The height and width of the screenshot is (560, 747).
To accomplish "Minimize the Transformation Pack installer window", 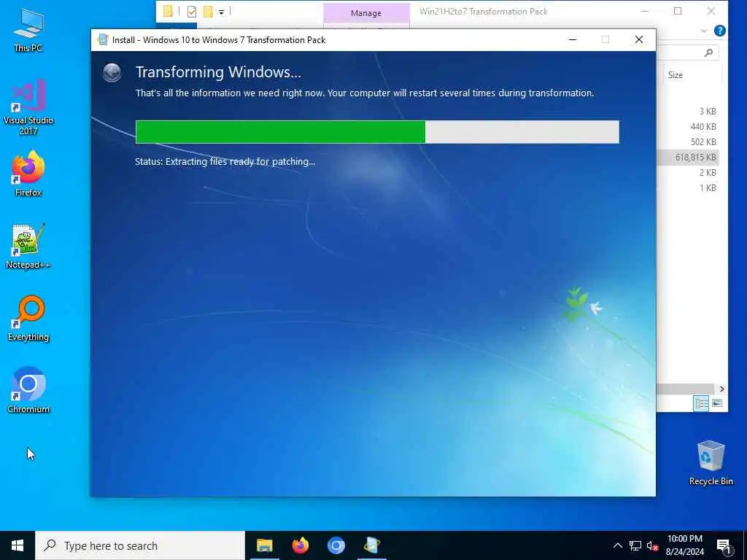I will [x=573, y=39].
